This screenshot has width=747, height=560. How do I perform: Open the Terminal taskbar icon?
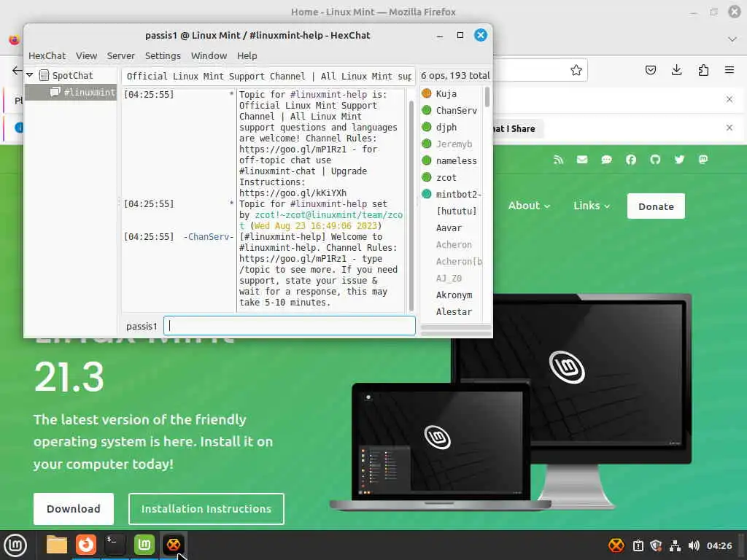115,545
